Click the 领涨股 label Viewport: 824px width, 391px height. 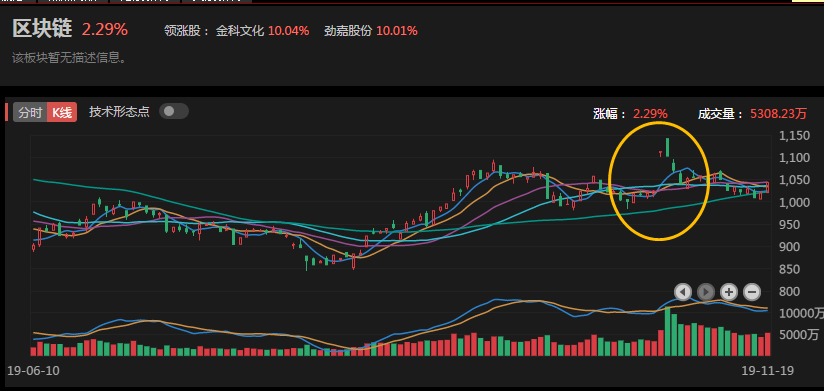coord(187,31)
